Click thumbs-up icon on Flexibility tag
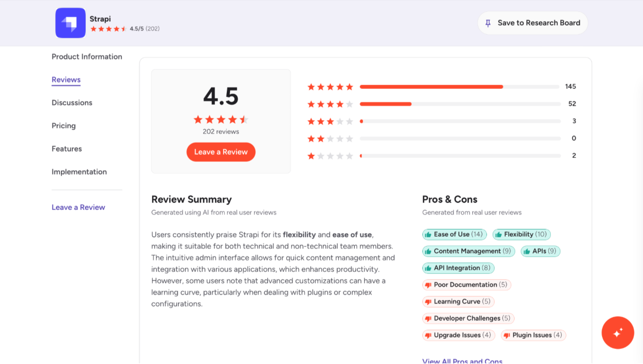The width and height of the screenshot is (643, 364). [498, 234]
